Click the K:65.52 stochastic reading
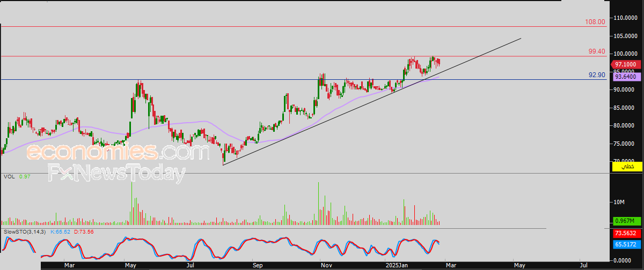Image resolution: width=644 pixels, height=270 pixels. click(60, 231)
